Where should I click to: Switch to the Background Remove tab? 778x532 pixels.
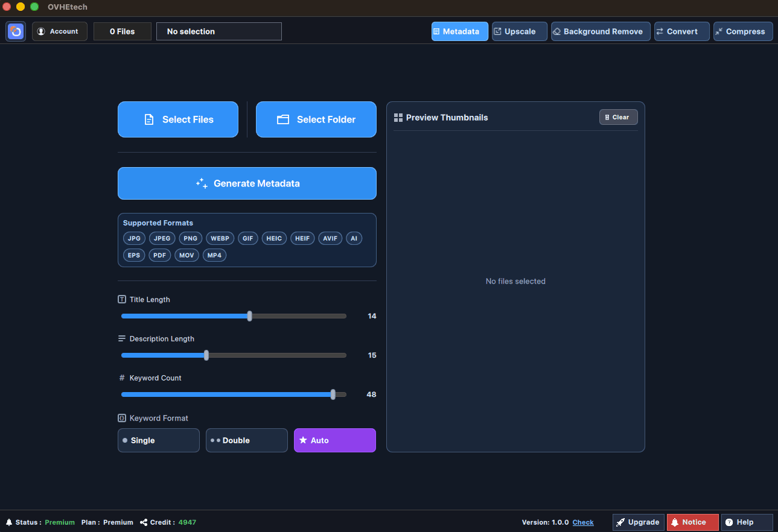point(600,31)
